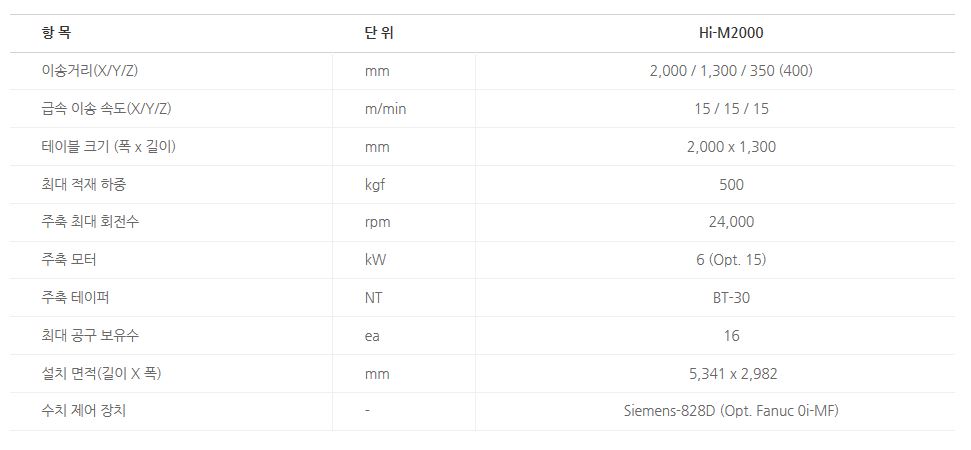Click the 항목 column header
971x450 pixels.
56,33
